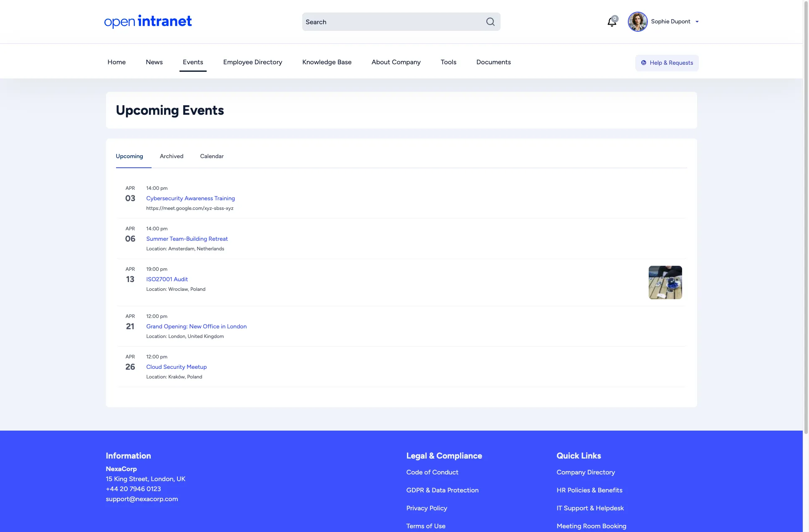Expand the Sophie Dupont user menu arrow

click(697, 22)
